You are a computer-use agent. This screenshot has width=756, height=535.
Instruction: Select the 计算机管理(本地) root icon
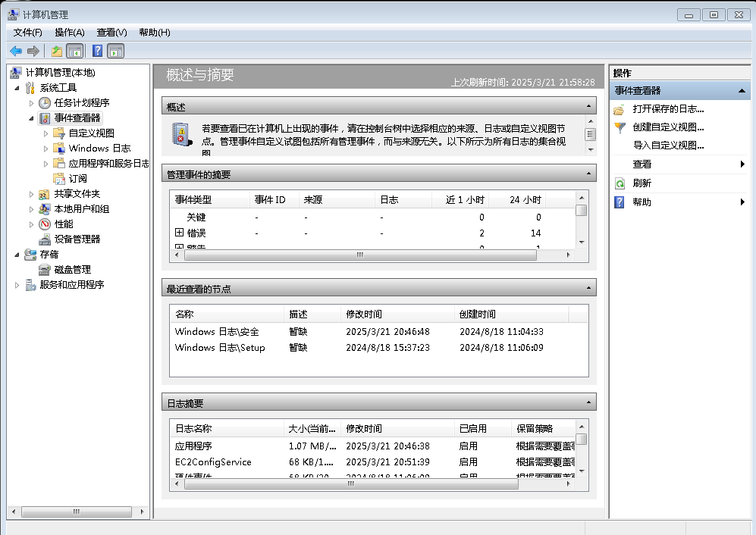(16, 72)
